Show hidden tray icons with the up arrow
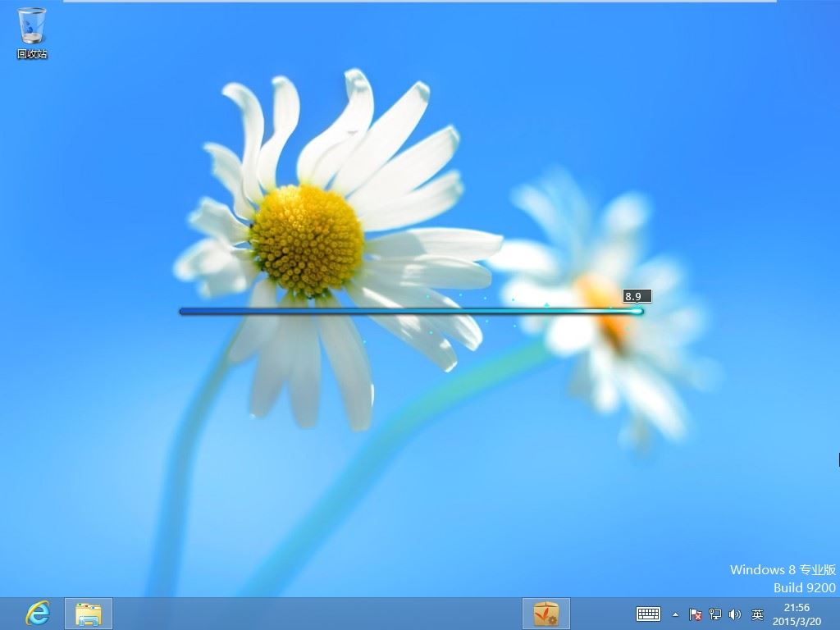This screenshot has height=630, width=840. 676,614
